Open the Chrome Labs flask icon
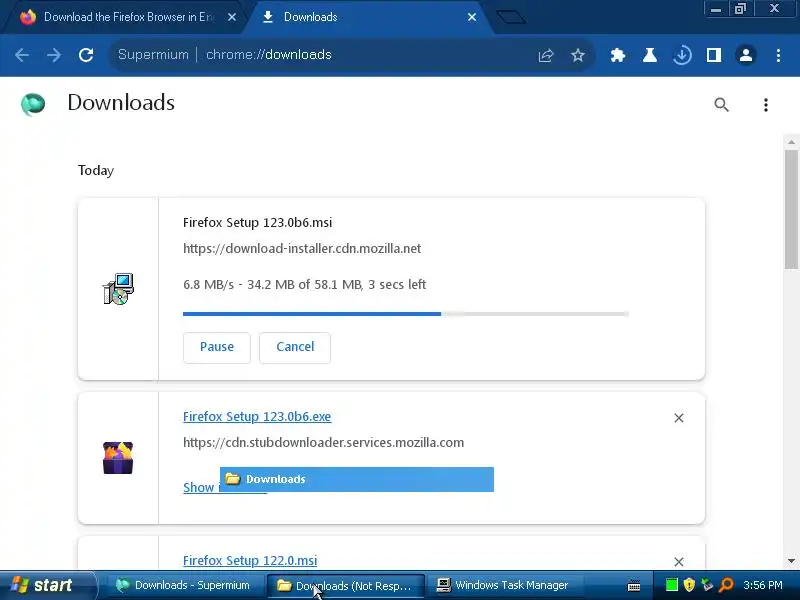Screen dimensions: 800x600 (649, 55)
